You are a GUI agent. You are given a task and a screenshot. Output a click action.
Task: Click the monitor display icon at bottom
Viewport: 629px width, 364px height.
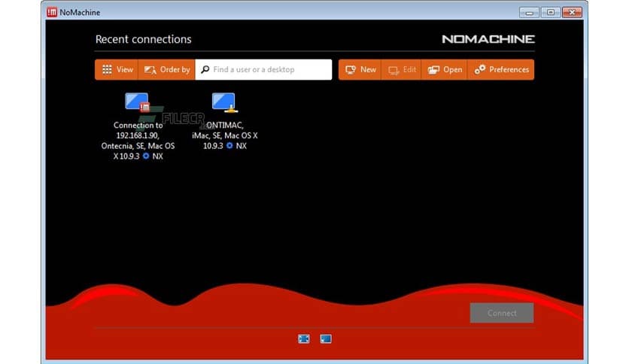tap(326, 339)
